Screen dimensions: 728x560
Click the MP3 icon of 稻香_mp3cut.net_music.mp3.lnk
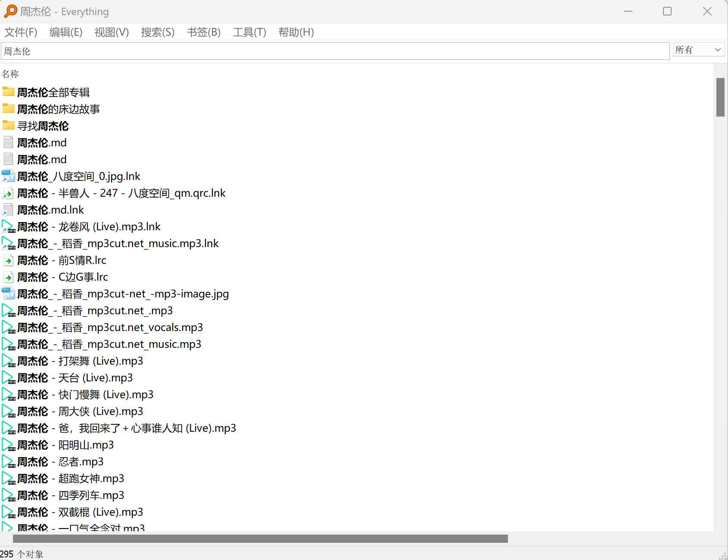[8, 243]
